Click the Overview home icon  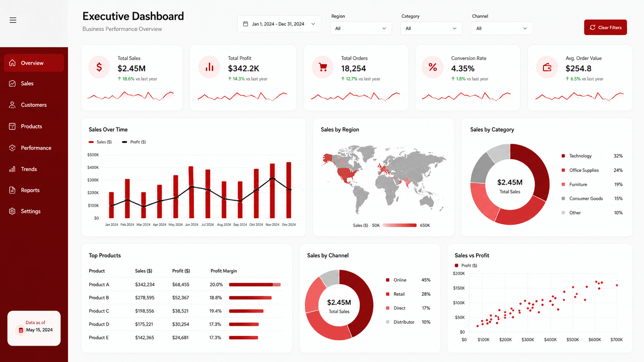click(x=12, y=63)
